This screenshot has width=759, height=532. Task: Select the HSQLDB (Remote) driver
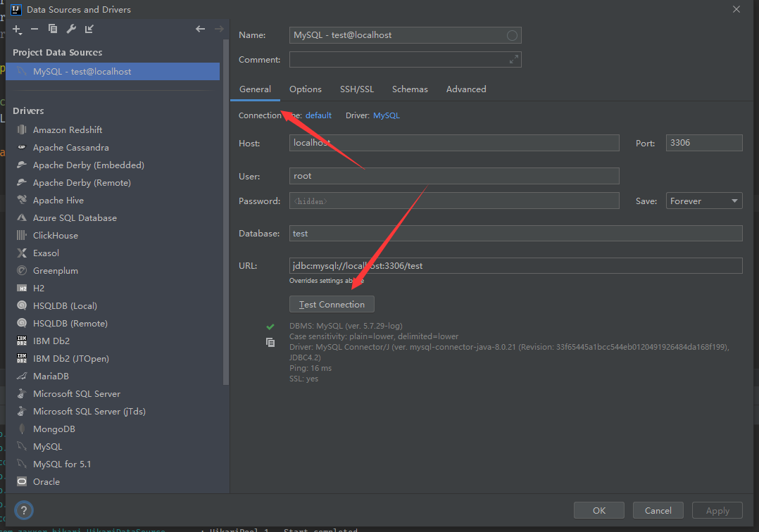(x=70, y=324)
